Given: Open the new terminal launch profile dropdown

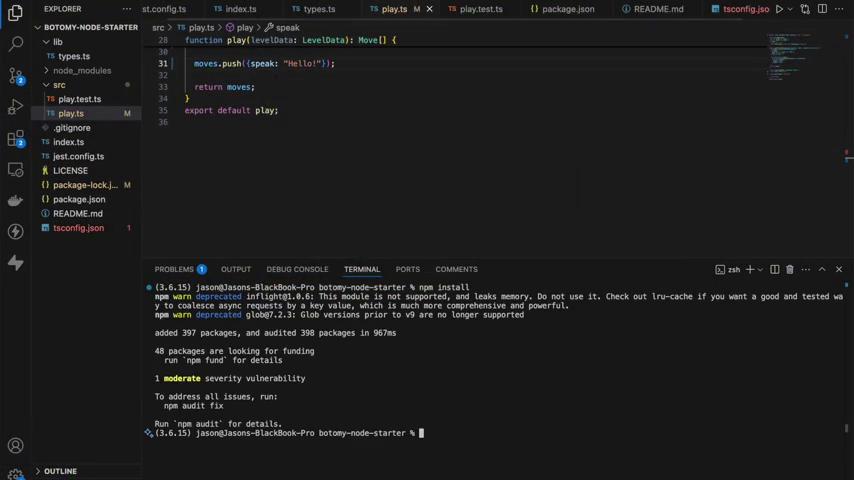Looking at the screenshot, I should [761, 269].
